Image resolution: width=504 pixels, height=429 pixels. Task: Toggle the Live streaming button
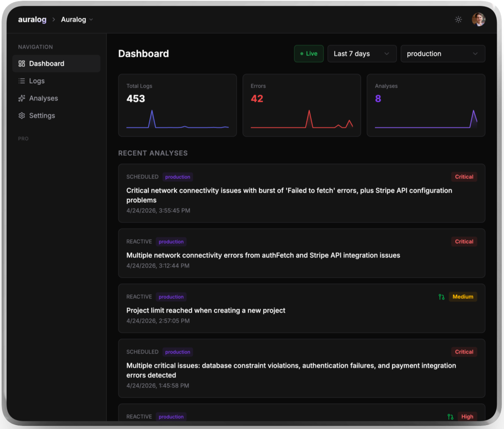coord(309,54)
